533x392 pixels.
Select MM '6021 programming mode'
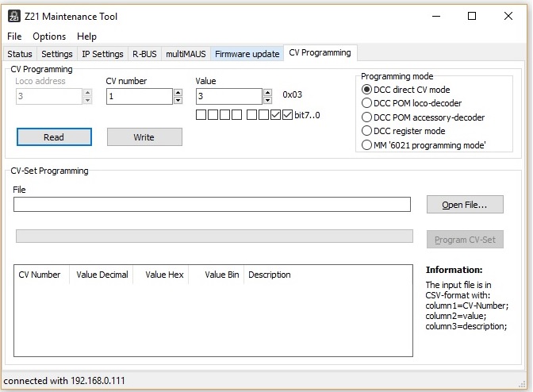pyautogui.click(x=366, y=145)
